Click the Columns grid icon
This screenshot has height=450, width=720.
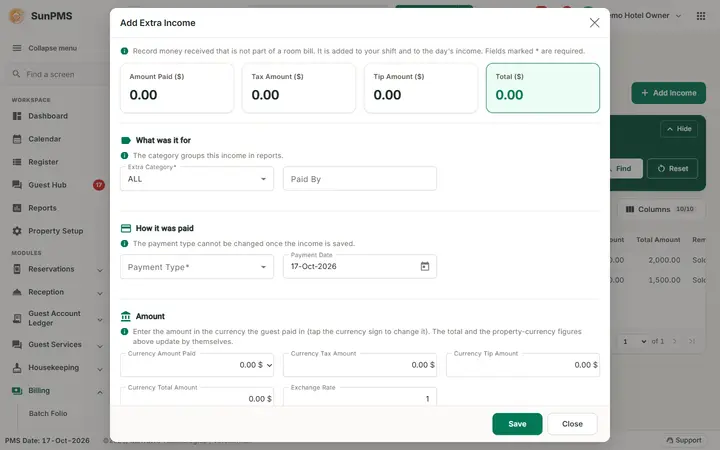coord(630,209)
